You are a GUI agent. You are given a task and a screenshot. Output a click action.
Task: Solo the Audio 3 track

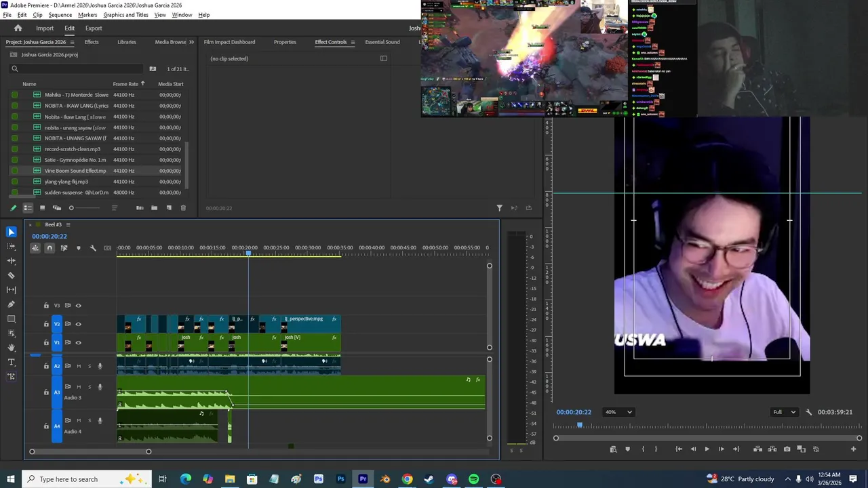pyautogui.click(x=89, y=387)
